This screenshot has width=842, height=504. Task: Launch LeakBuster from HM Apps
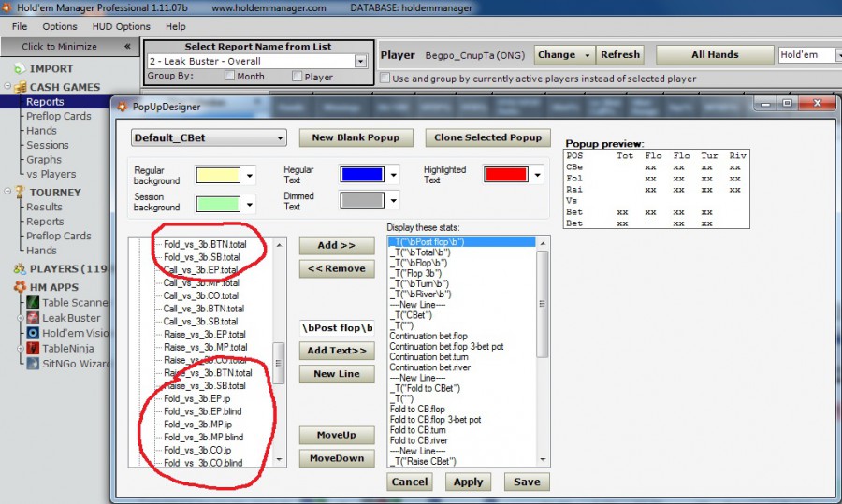pyautogui.click(x=33, y=318)
